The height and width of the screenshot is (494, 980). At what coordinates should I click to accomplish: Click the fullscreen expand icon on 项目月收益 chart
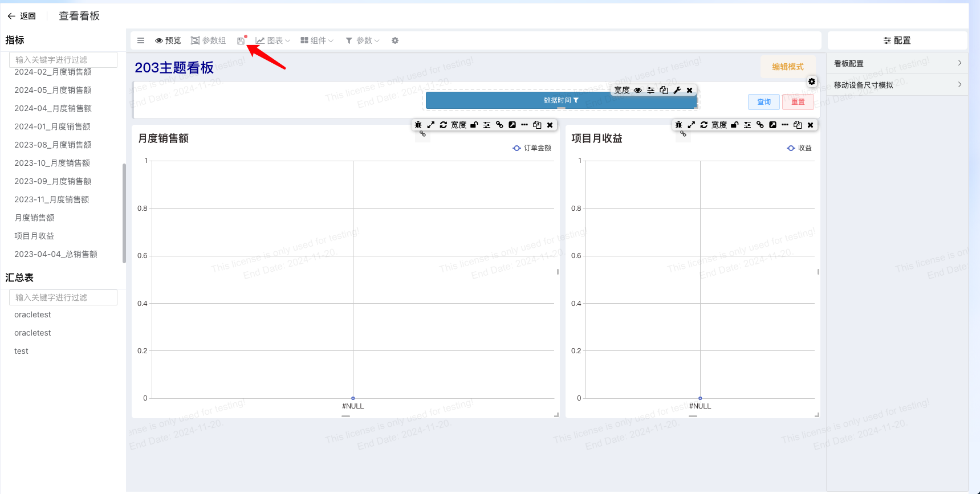[x=691, y=125]
